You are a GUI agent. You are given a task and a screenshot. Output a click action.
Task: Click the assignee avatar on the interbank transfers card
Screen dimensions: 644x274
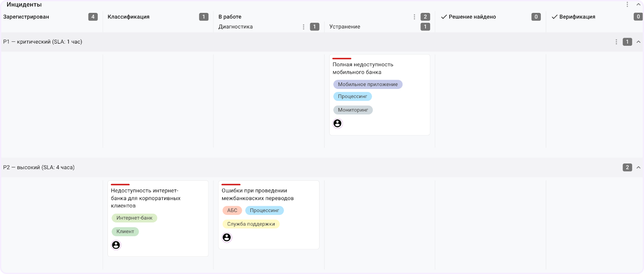click(x=227, y=237)
